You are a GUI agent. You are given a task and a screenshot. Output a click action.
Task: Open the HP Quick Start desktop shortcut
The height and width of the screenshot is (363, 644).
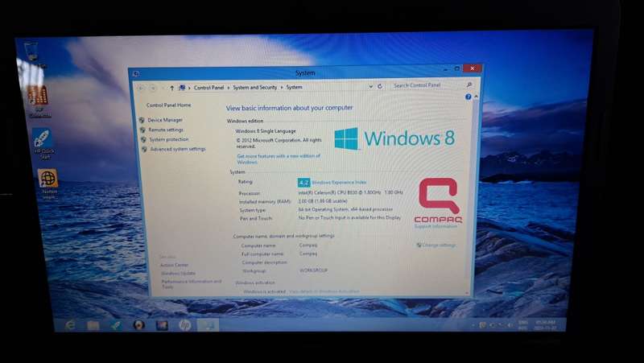(x=43, y=143)
